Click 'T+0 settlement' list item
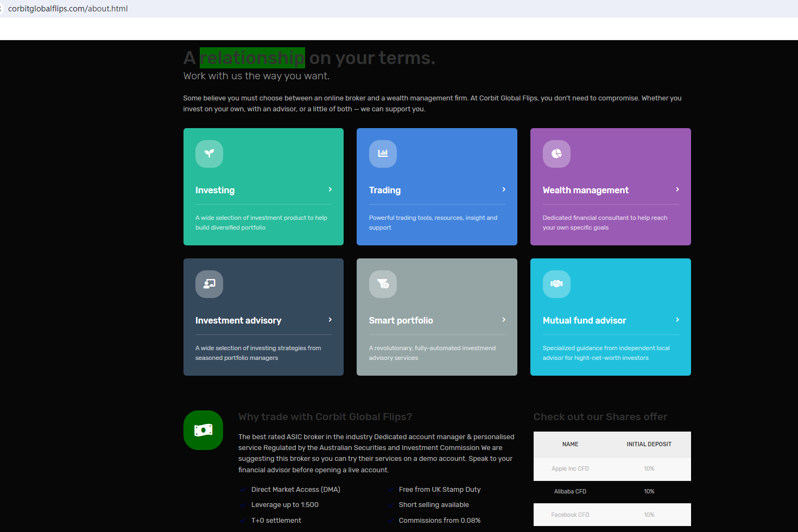The image size is (798, 532). point(276,521)
